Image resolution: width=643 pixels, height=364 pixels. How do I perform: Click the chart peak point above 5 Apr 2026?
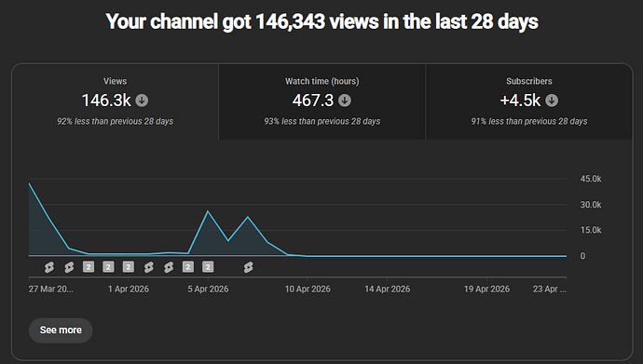tap(208, 211)
